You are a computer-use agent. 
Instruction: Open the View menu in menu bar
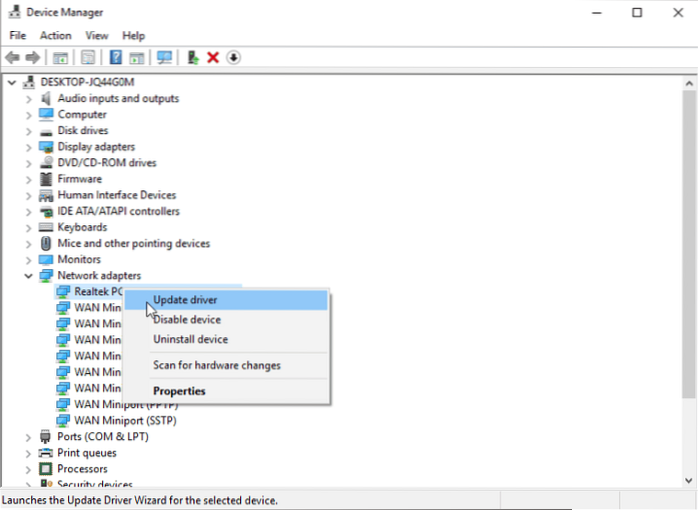click(x=97, y=36)
